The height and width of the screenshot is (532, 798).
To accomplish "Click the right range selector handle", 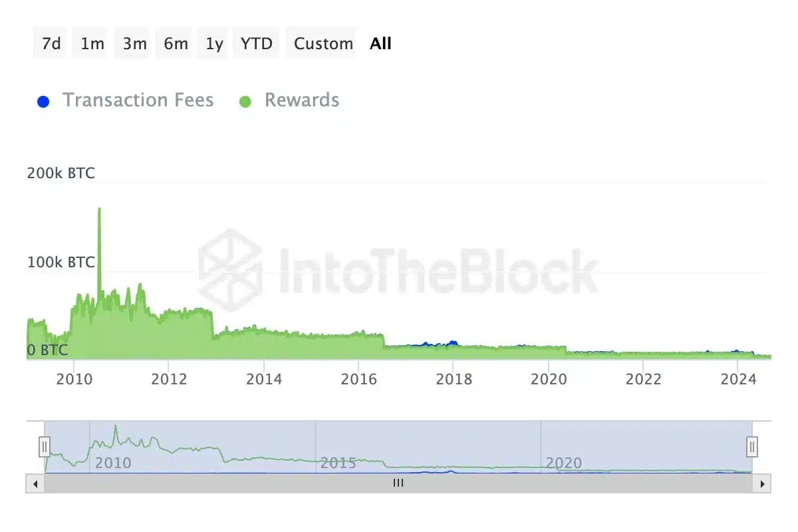I will pyautogui.click(x=751, y=447).
